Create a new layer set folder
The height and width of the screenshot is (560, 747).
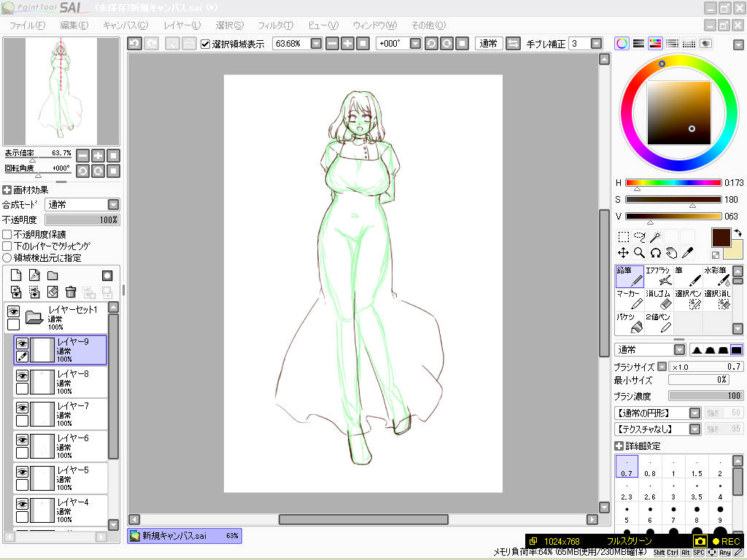coord(53,276)
